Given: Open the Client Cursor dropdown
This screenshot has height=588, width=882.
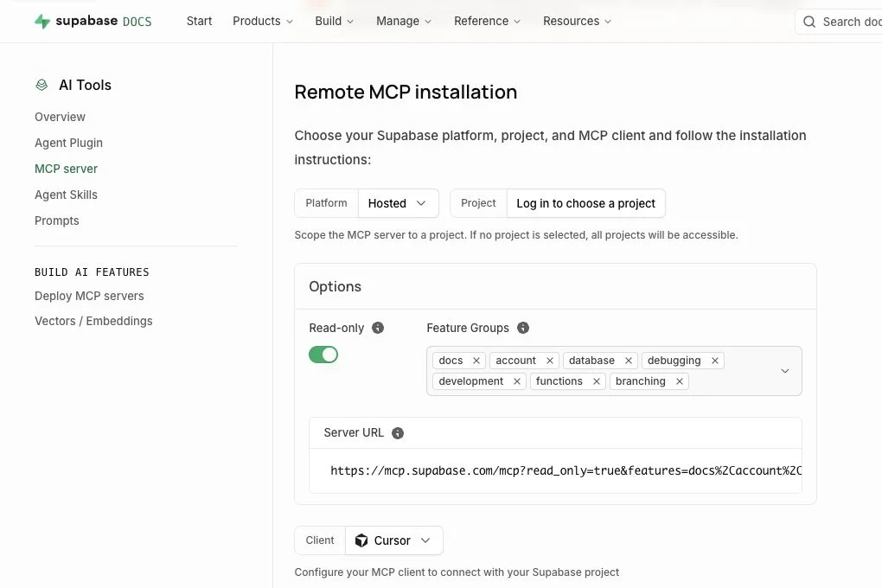Looking at the screenshot, I should point(393,540).
